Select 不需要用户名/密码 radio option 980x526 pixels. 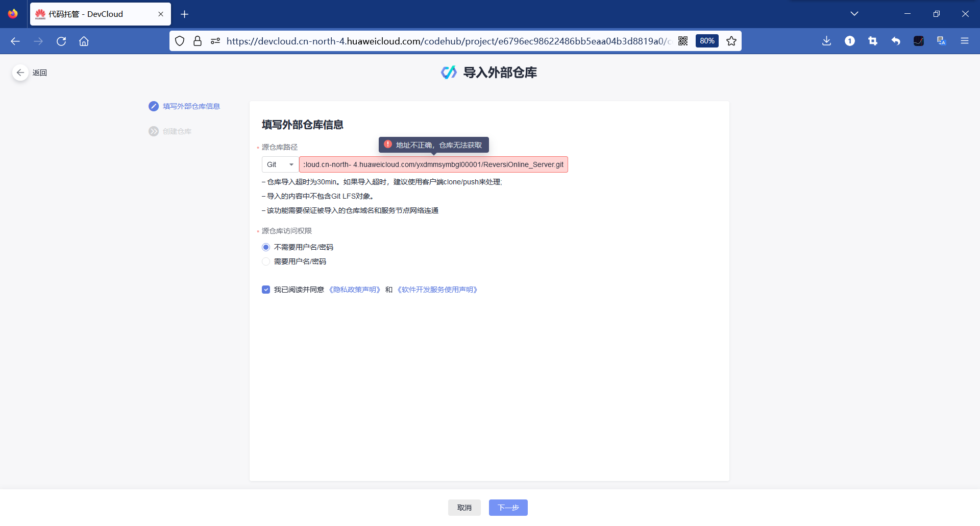click(266, 247)
